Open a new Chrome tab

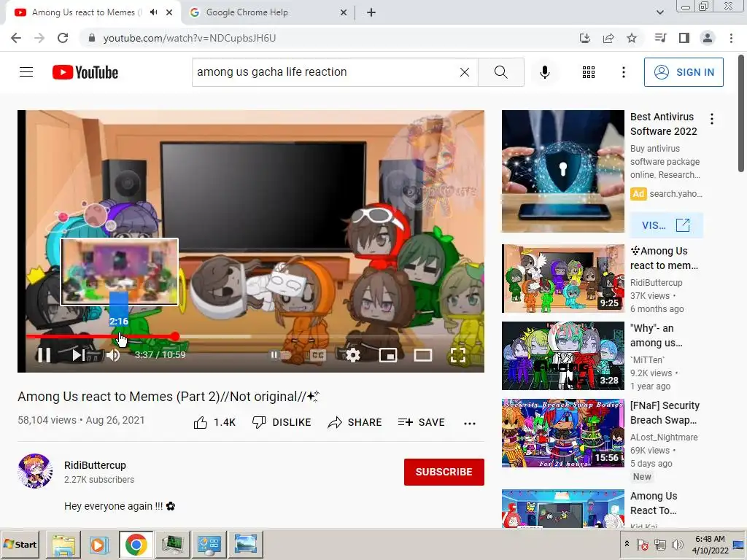coord(371,12)
